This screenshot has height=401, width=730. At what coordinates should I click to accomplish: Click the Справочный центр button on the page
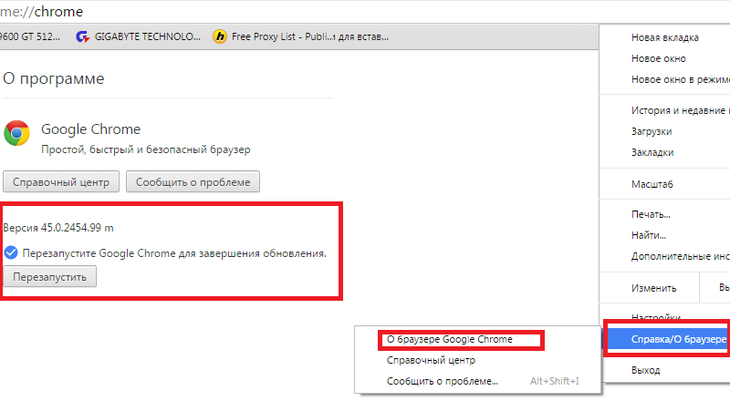coord(62,181)
